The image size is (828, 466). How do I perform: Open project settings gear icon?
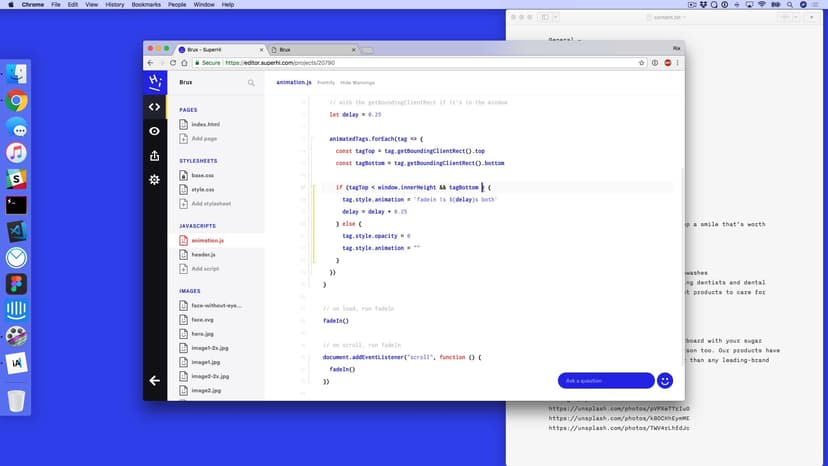point(154,179)
